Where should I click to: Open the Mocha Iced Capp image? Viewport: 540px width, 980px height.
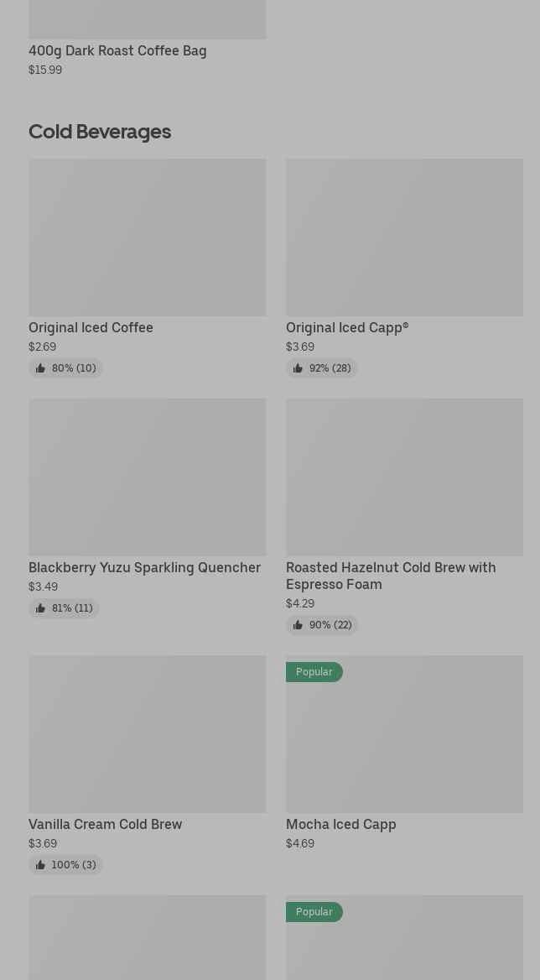coord(404,743)
